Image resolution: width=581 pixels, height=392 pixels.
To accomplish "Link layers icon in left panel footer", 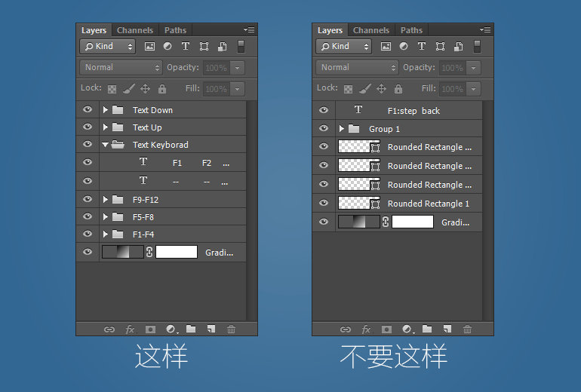I will click(x=109, y=329).
